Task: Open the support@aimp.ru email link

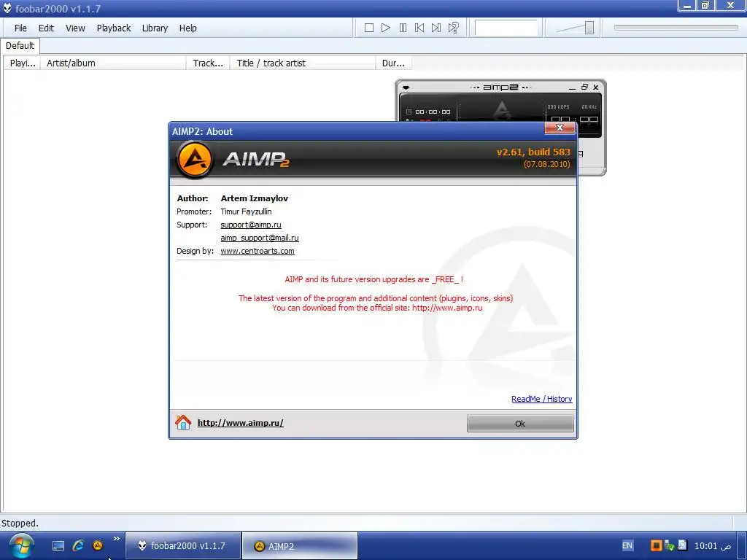Action: [x=251, y=225]
